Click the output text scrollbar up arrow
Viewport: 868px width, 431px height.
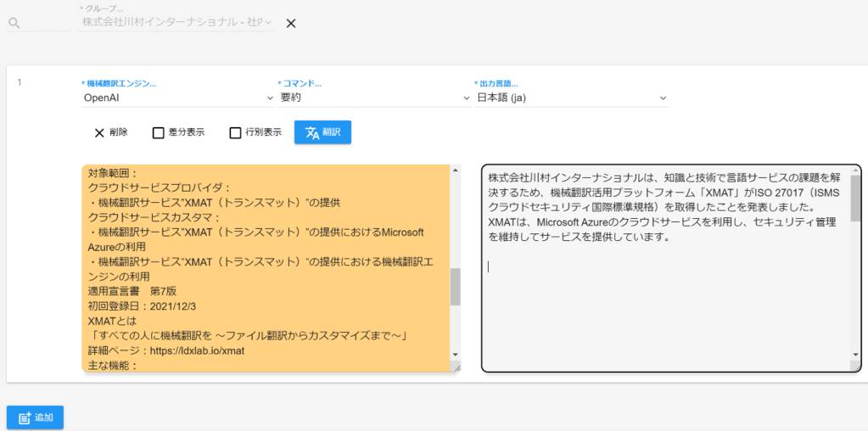pos(855,171)
